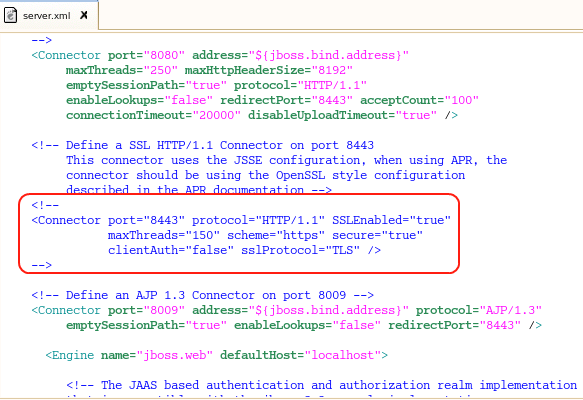Select the server.xml editor tab
The height and width of the screenshot is (400, 583).
[x=48, y=15]
